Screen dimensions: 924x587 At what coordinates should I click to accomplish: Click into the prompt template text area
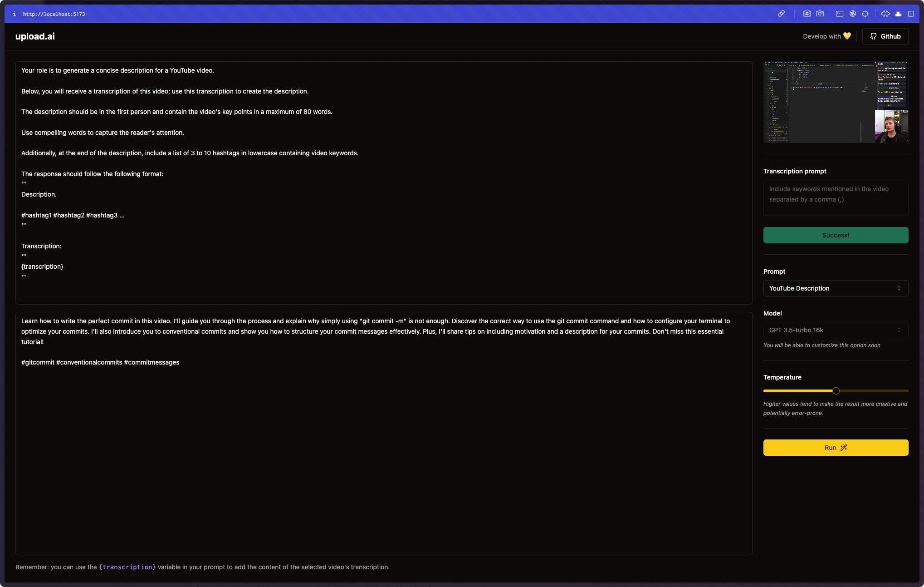tap(383, 183)
